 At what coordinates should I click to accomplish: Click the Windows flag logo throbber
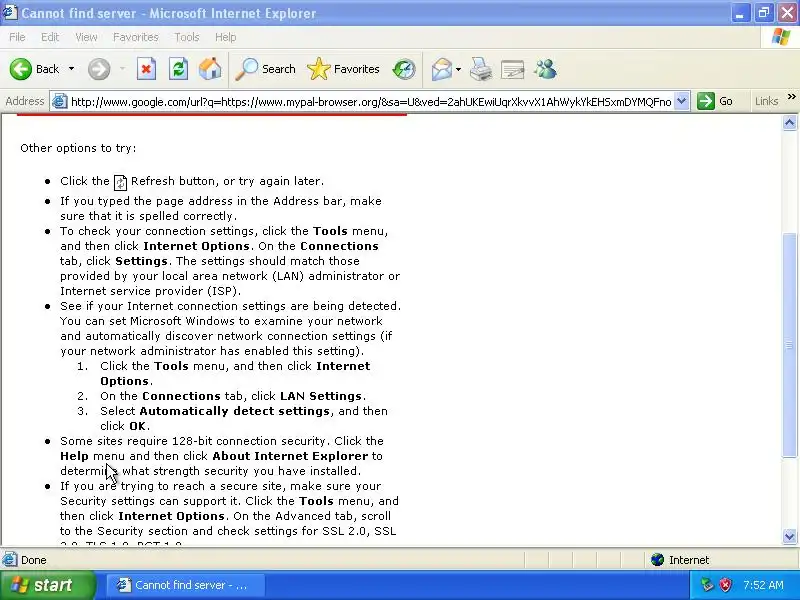780,37
